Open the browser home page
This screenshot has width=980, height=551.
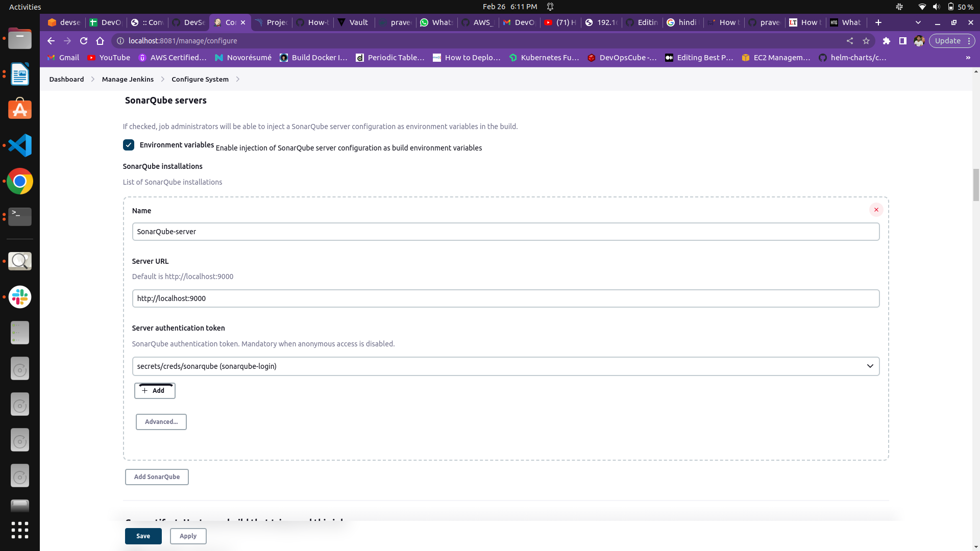click(100, 41)
